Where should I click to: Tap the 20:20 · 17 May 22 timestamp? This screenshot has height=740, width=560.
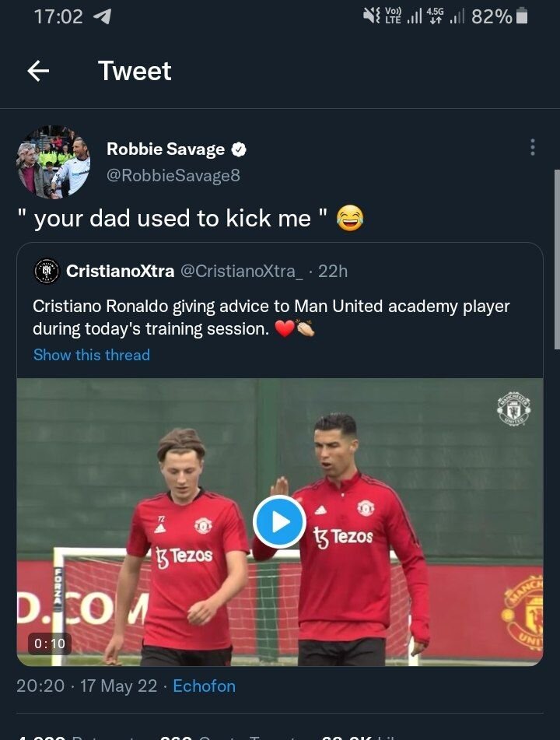point(86,686)
